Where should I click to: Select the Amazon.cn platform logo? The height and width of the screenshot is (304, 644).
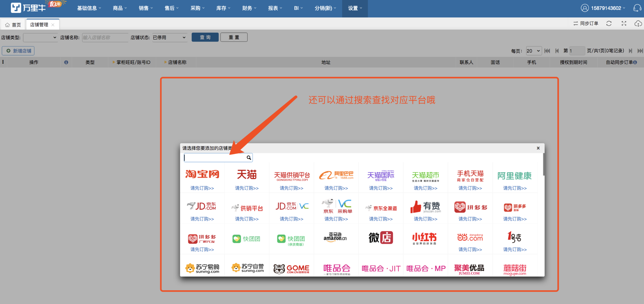pos(335,237)
